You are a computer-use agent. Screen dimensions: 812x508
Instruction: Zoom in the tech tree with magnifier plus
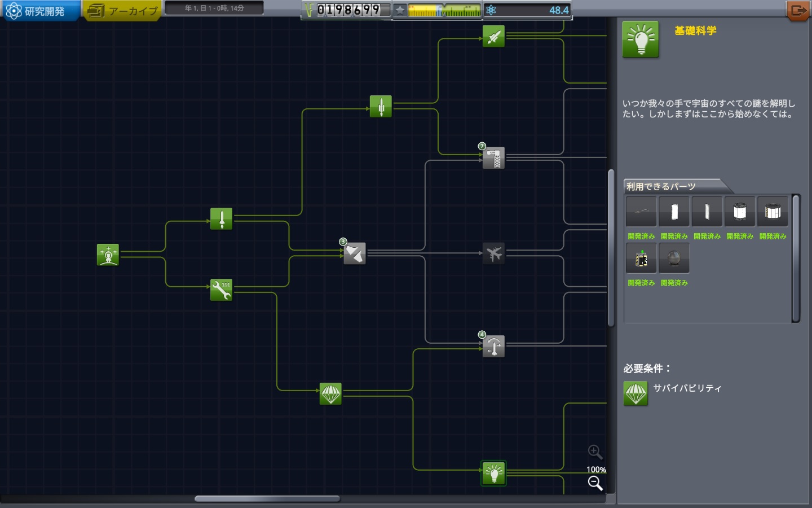595,452
